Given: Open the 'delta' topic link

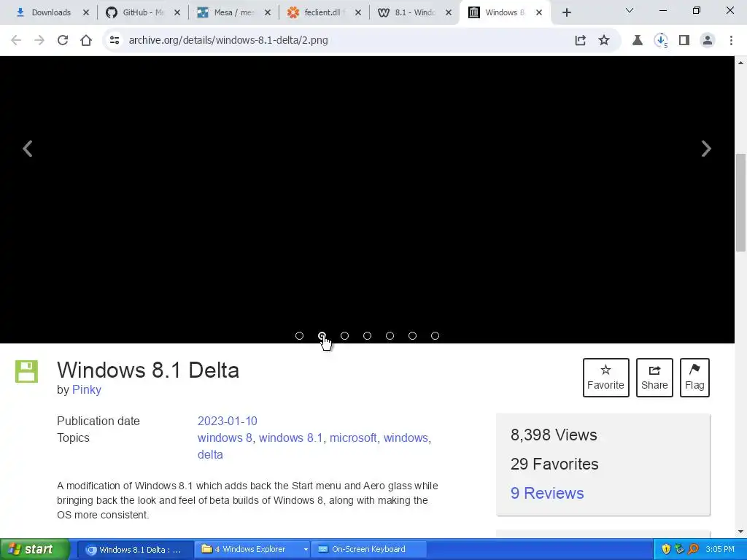Looking at the screenshot, I should (x=210, y=454).
